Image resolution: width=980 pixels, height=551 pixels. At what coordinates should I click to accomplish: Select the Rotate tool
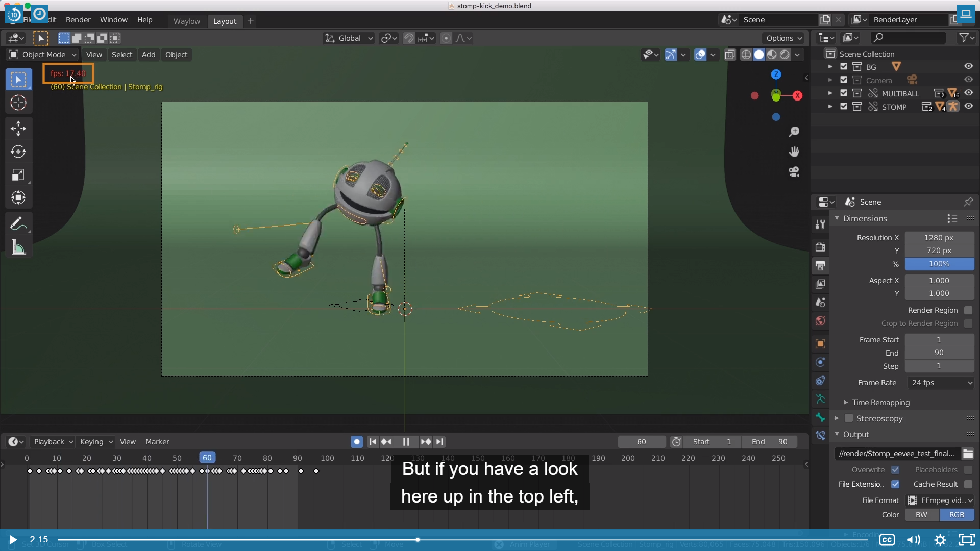pos(18,152)
